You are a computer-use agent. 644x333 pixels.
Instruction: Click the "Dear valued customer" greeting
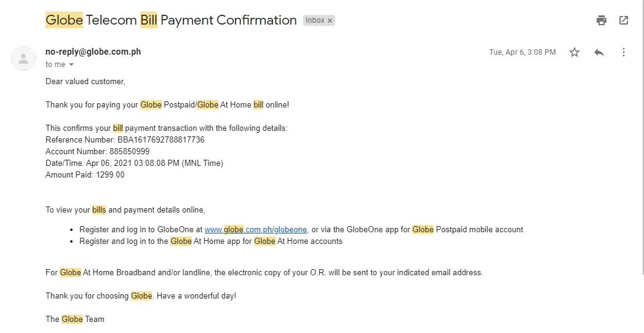85,81
